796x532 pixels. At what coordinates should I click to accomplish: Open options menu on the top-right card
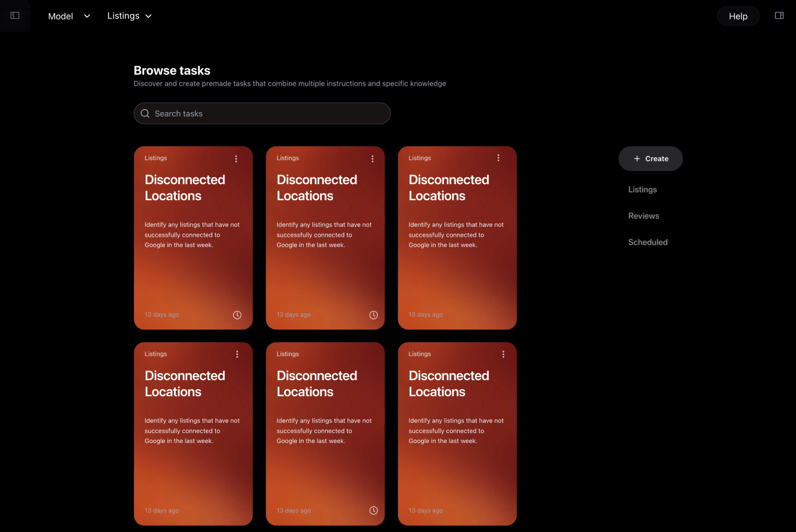498,158
